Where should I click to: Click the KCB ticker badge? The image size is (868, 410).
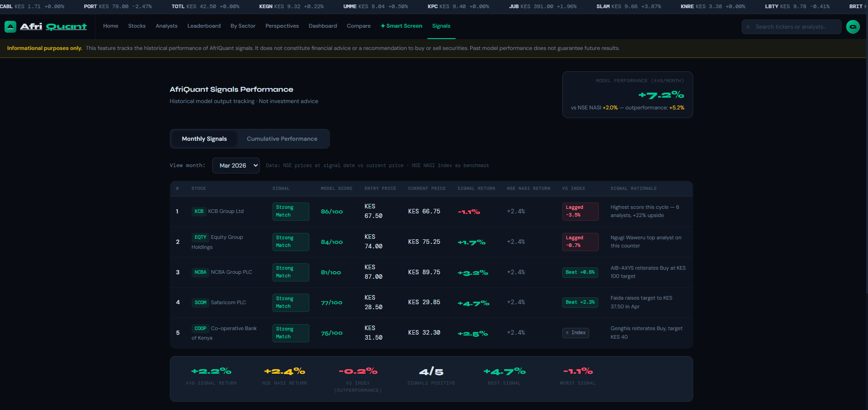pos(199,211)
